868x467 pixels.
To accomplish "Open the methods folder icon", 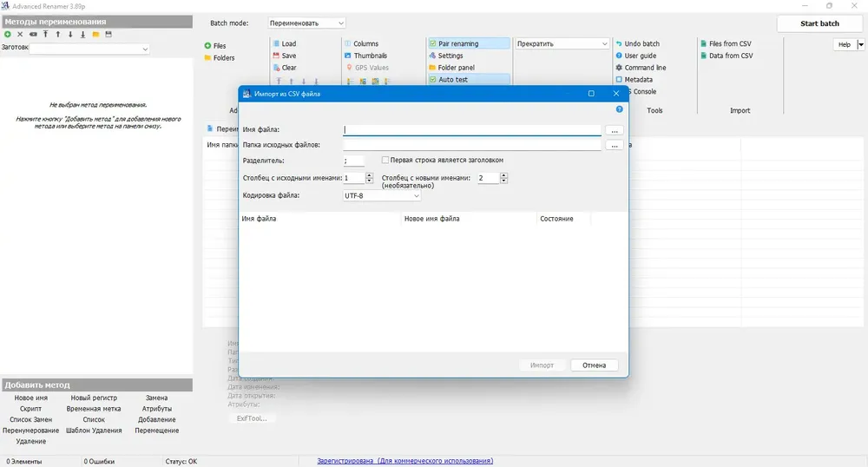I will (95, 35).
